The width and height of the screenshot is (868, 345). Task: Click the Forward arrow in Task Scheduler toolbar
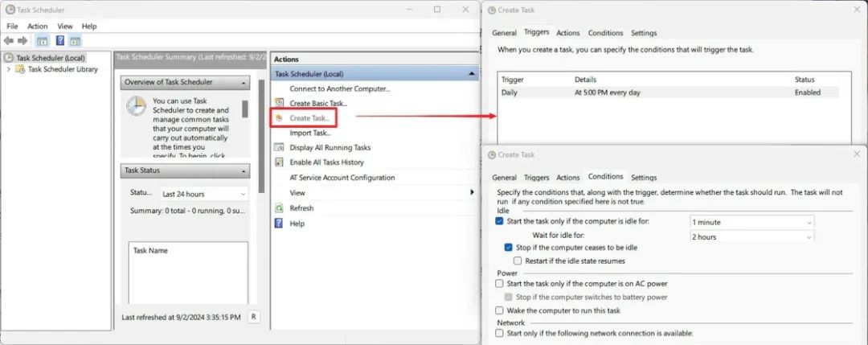pos(23,41)
